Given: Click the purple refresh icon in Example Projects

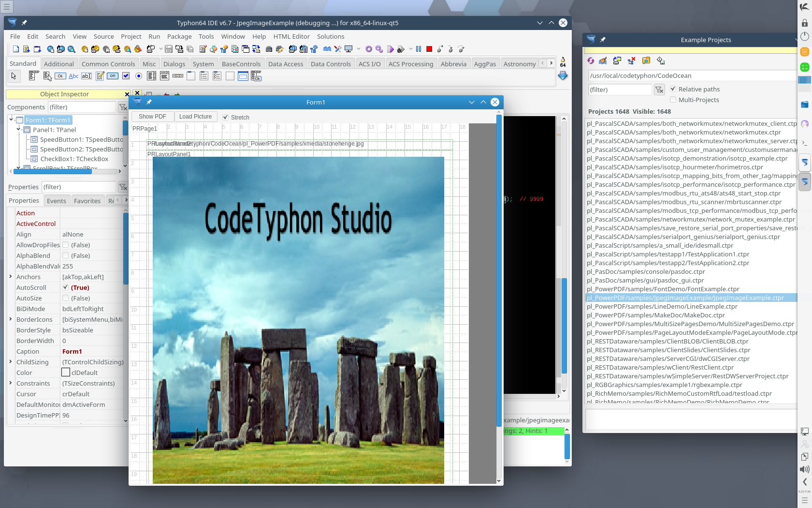Looking at the screenshot, I should 591,60.
